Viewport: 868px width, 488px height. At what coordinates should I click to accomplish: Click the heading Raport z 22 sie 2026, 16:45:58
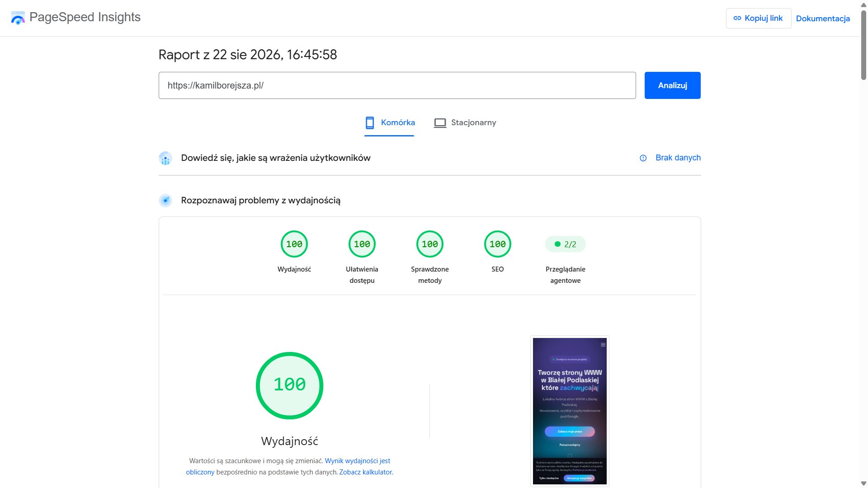[248, 55]
